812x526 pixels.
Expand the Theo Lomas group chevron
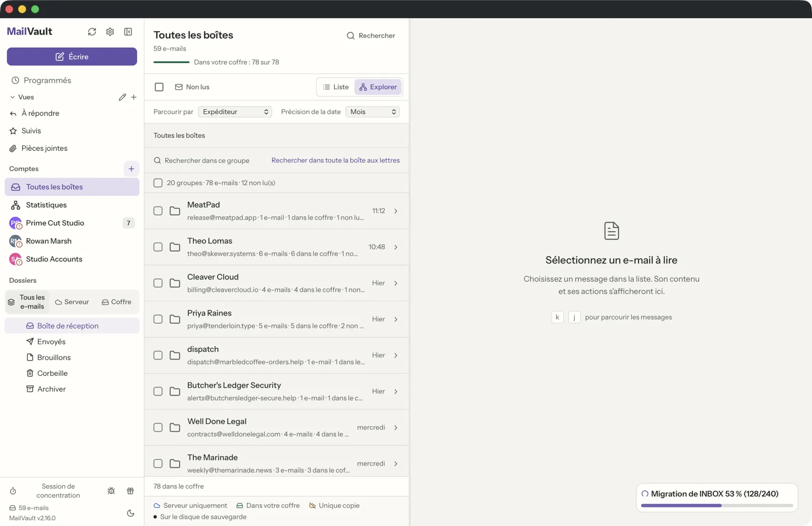pyautogui.click(x=396, y=247)
